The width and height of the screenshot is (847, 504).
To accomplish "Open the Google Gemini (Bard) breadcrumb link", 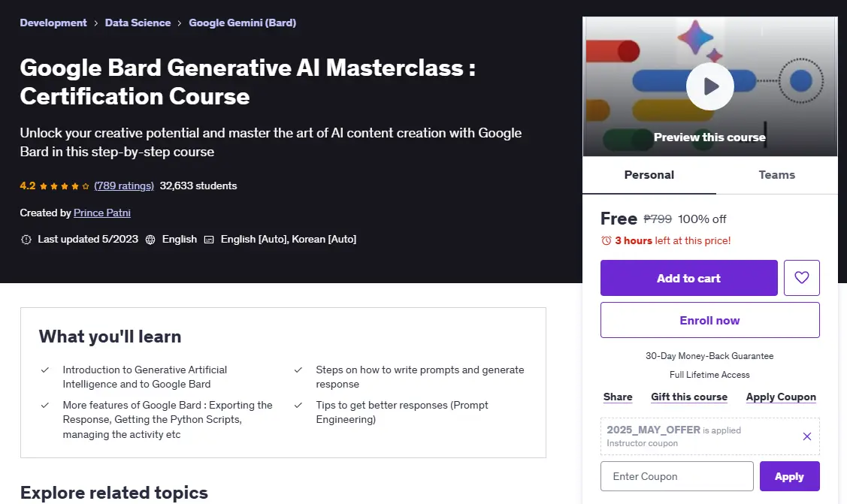I will 243,23.
